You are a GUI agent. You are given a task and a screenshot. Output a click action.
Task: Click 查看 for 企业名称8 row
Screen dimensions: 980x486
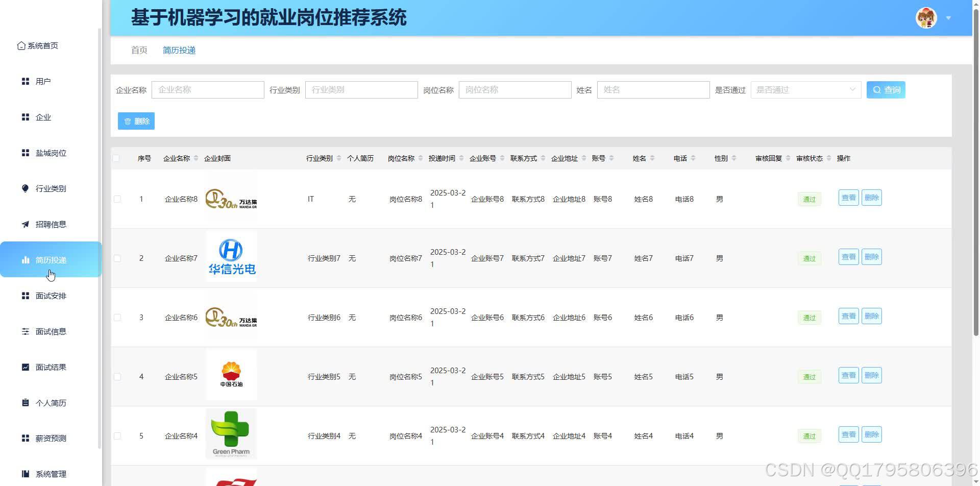click(x=849, y=198)
